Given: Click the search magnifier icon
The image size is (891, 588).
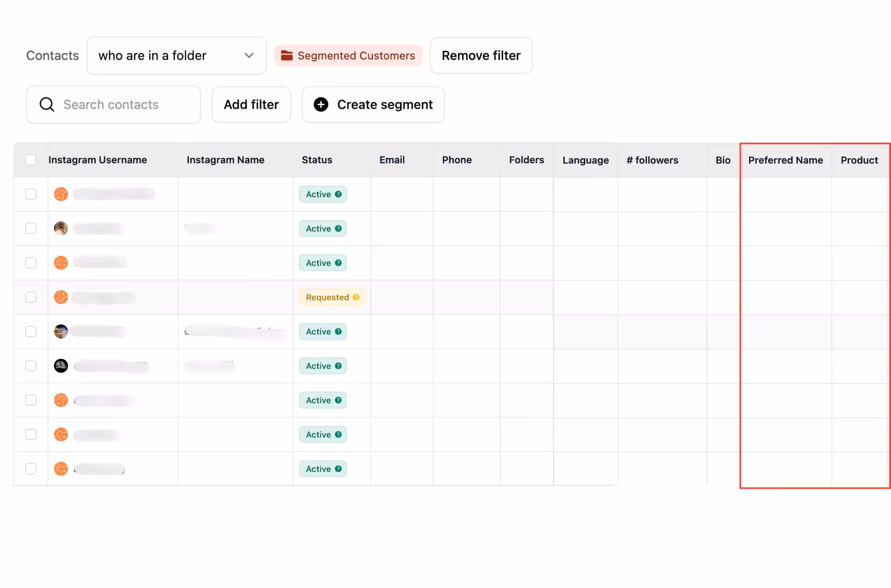Looking at the screenshot, I should pyautogui.click(x=47, y=104).
